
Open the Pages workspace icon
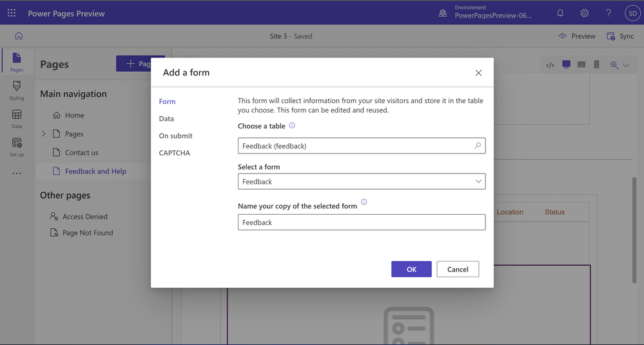(17, 62)
